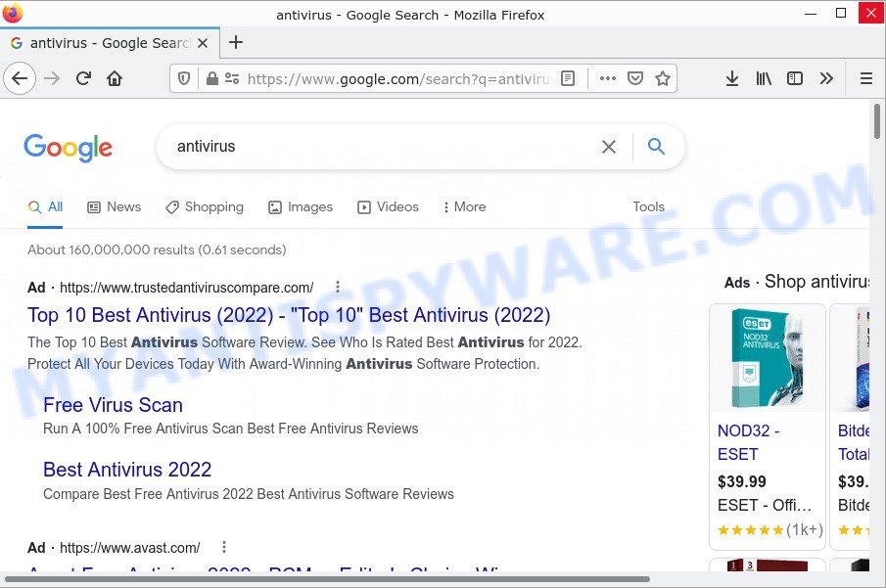886x588 pixels.
Task: Switch to Images results
Action: click(301, 206)
